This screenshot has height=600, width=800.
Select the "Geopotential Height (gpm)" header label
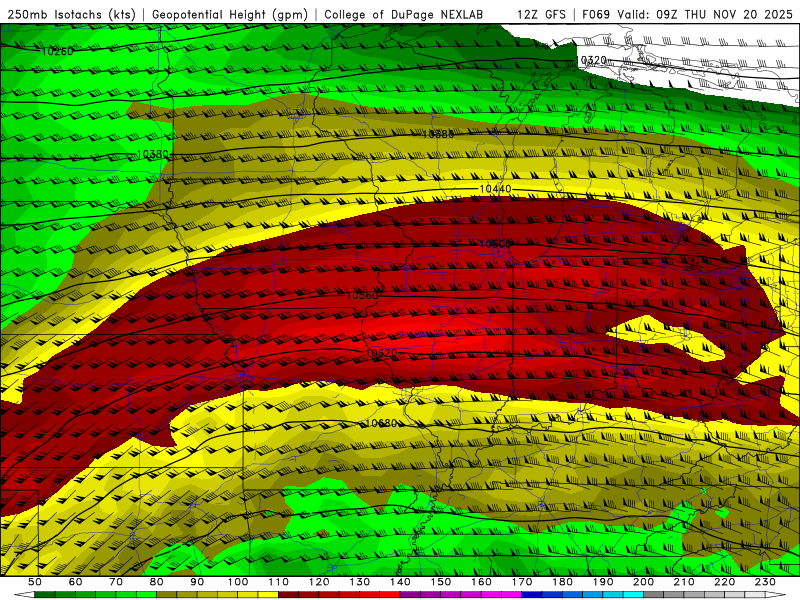pyautogui.click(x=230, y=15)
